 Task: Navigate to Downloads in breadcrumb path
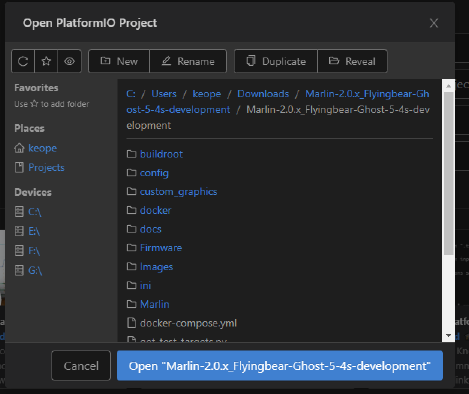coord(263,94)
